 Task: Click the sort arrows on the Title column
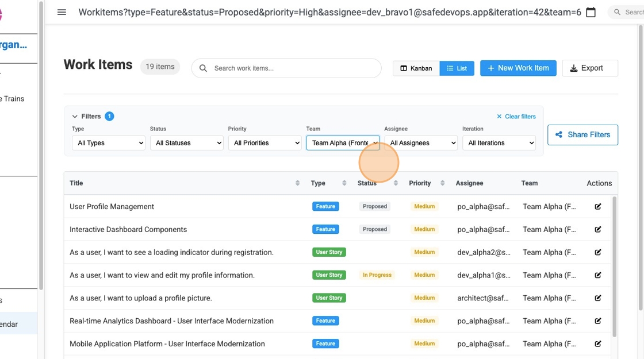coord(297,183)
